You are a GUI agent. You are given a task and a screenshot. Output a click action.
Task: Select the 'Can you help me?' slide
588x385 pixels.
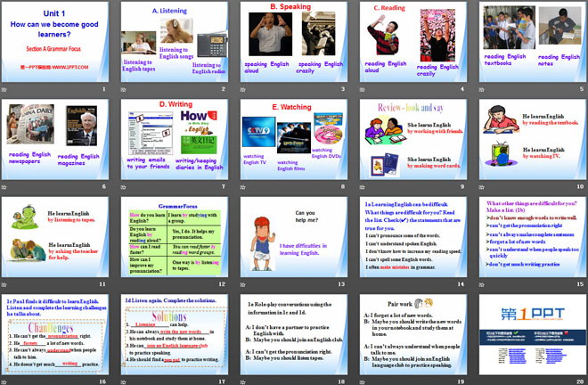[294, 237]
